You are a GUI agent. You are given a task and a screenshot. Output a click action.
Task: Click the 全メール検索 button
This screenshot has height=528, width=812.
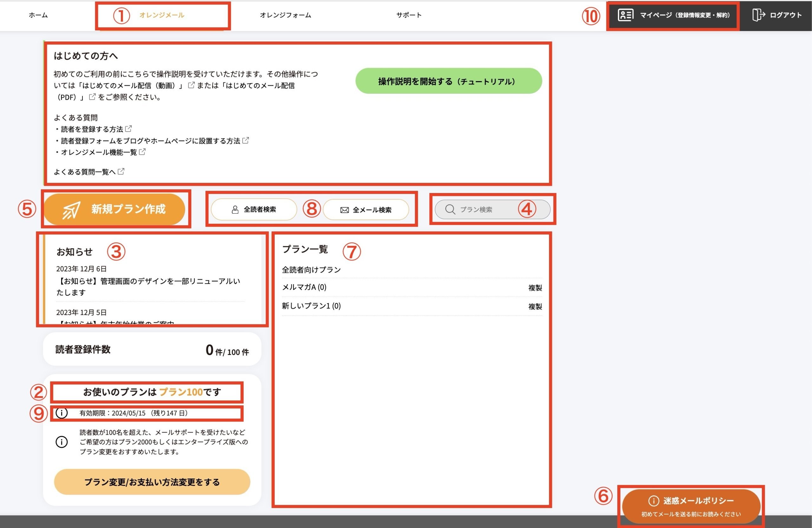[366, 209]
